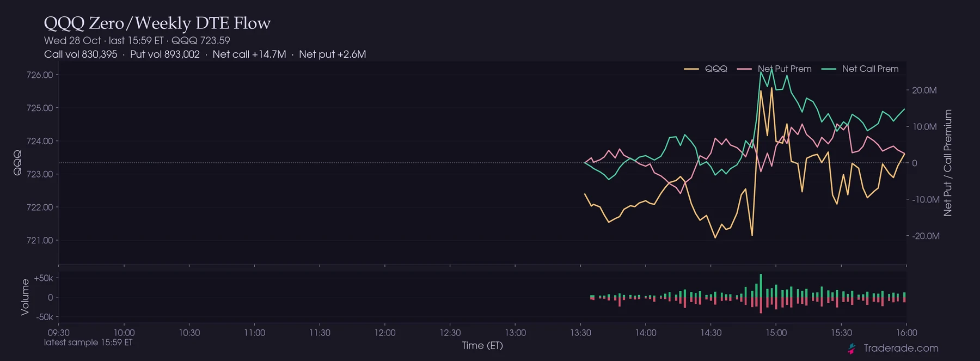This screenshot has width=980, height=361.
Task: Click the Time (ET) axis title
Action: point(482,346)
